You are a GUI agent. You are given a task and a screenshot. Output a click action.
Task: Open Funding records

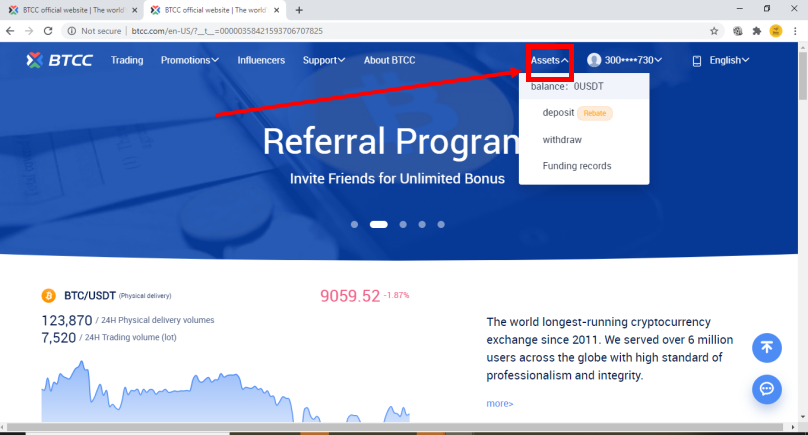(x=577, y=166)
